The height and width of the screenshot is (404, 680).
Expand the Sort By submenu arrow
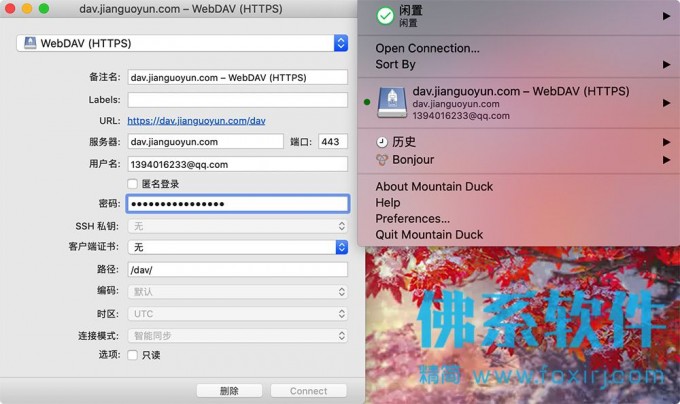(666, 65)
